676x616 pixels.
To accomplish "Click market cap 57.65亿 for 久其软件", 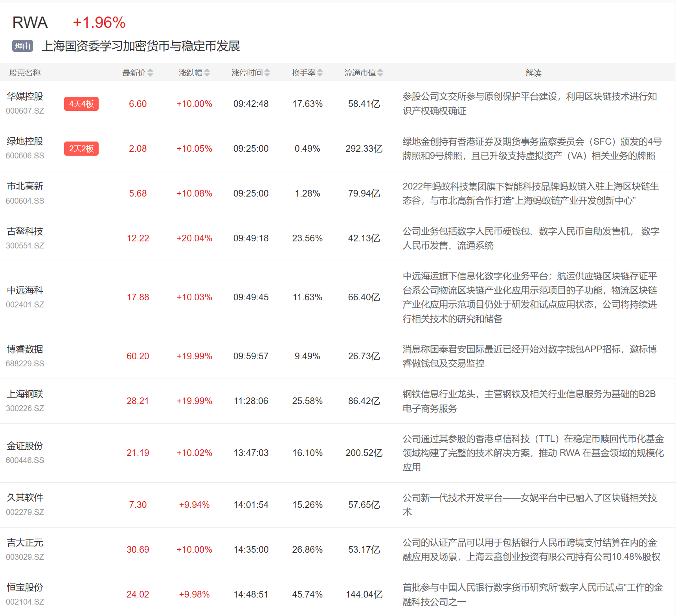I will coord(364,505).
